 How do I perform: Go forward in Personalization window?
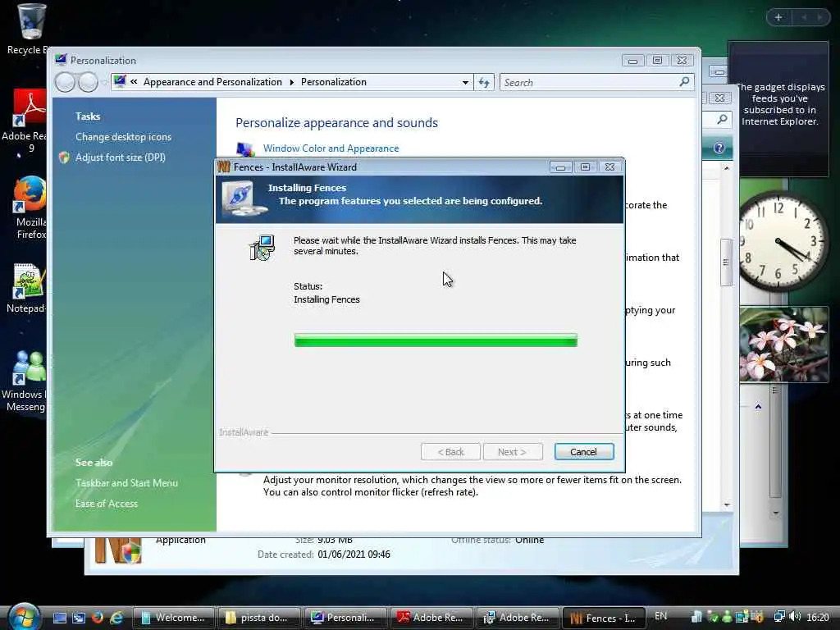pyautogui.click(x=88, y=83)
